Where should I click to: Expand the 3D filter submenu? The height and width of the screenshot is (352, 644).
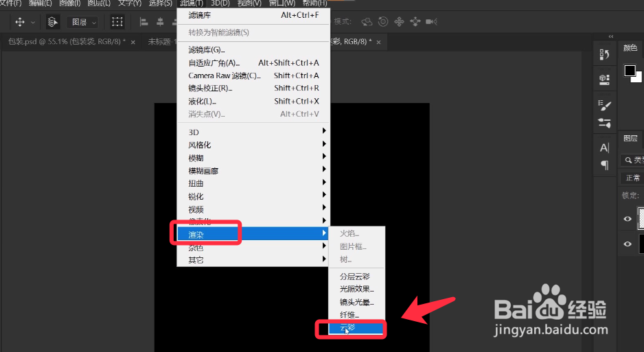click(253, 132)
